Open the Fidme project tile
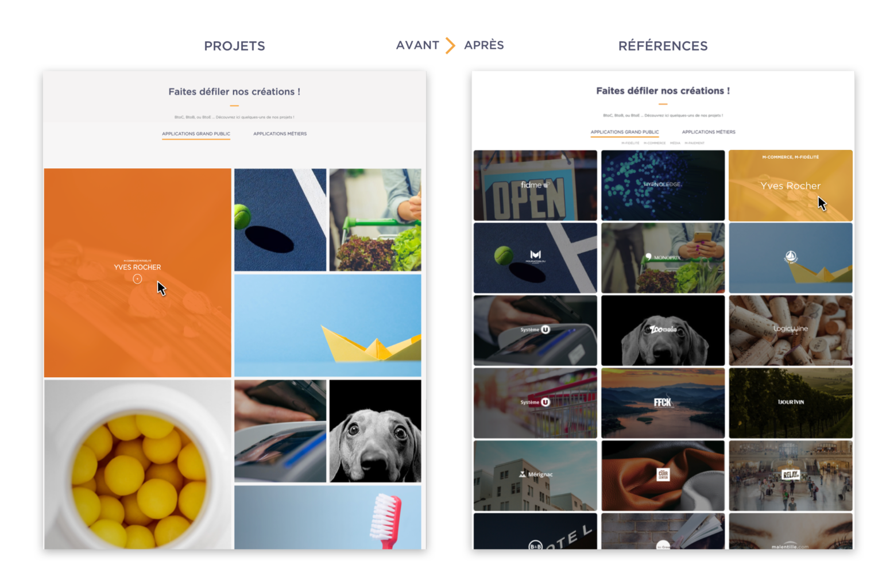 point(535,185)
